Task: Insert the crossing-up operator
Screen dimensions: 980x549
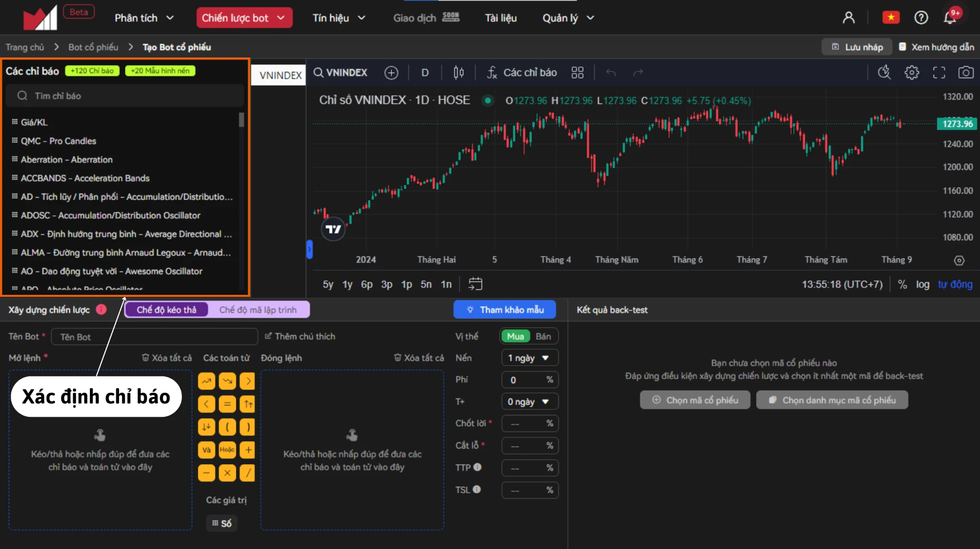Action: [206, 381]
